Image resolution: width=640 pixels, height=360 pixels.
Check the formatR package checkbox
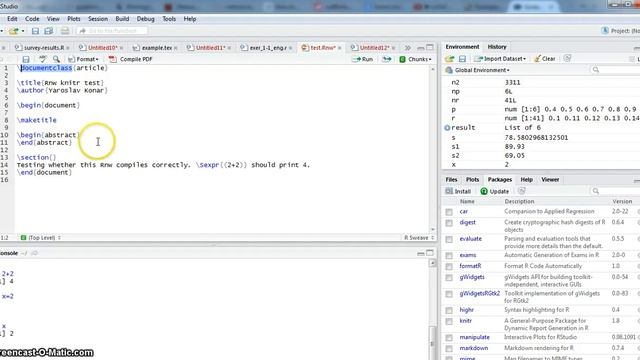pos(449,267)
